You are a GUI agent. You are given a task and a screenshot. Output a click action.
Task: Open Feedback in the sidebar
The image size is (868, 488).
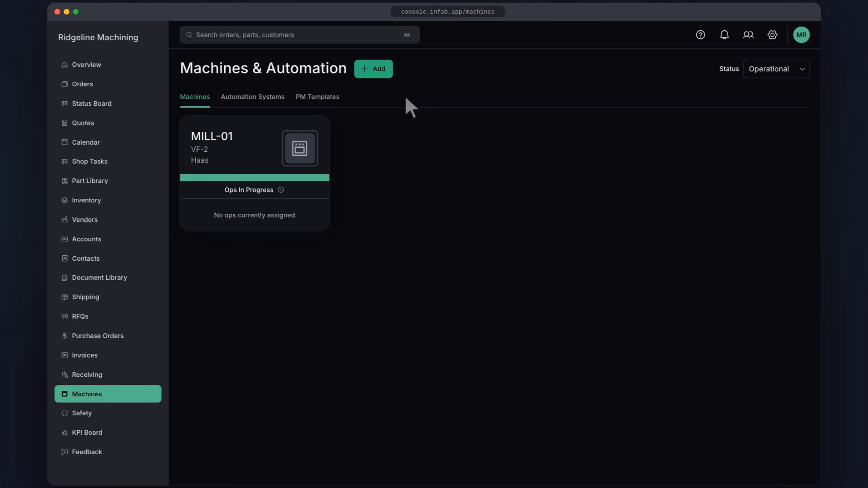pyautogui.click(x=108, y=452)
